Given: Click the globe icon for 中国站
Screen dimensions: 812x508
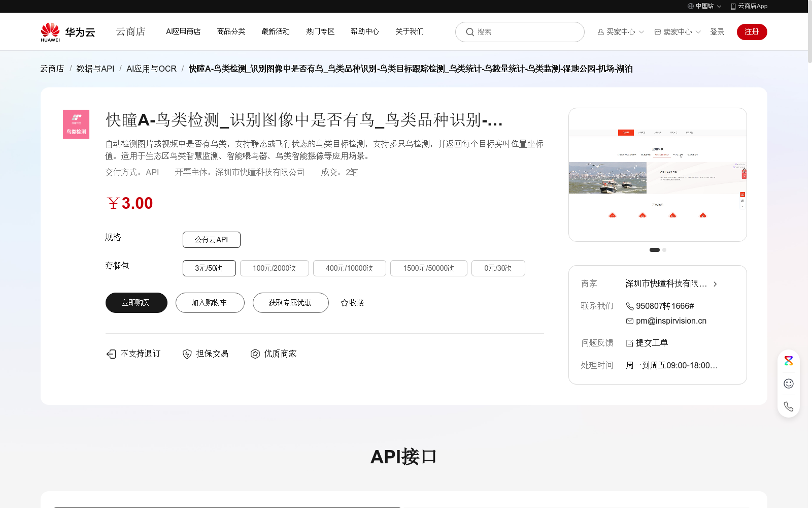Looking at the screenshot, I should click(691, 6).
